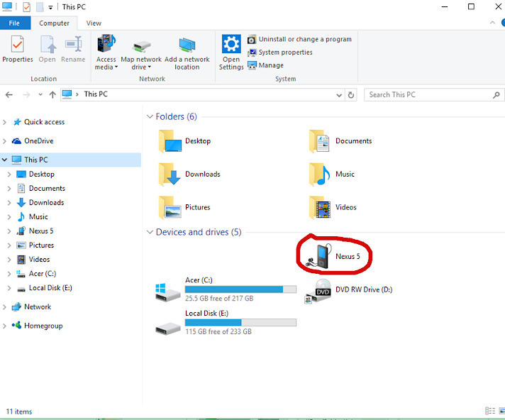Screen dimensions: 505x420
Task: Collapse the Devices and drives group
Action: click(x=150, y=232)
